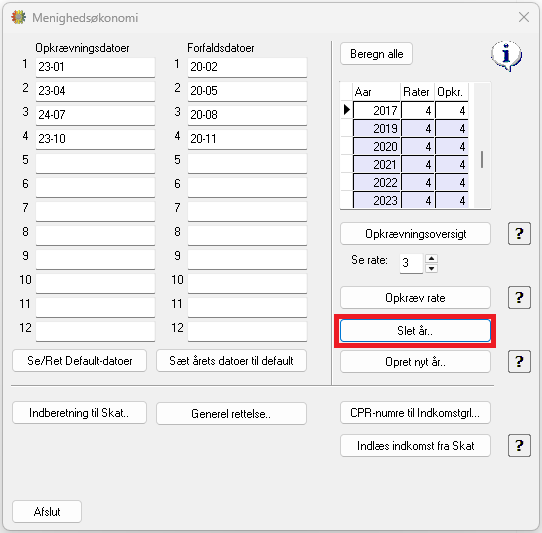Decrease Se rate with down arrow
Screen dimensions: 542x533
click(x=431, y=268)
